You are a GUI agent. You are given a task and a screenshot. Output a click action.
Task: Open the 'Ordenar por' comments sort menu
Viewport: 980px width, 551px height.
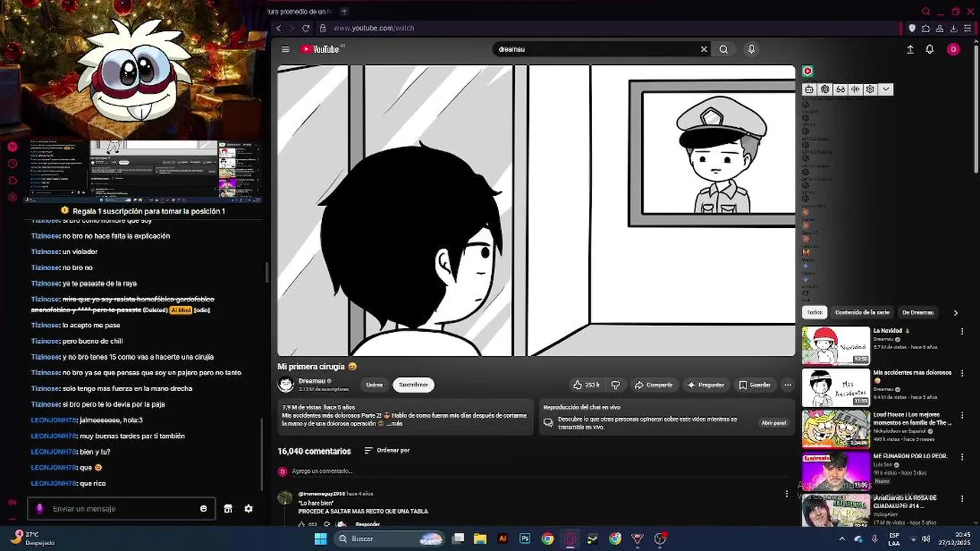pos(387,451)
